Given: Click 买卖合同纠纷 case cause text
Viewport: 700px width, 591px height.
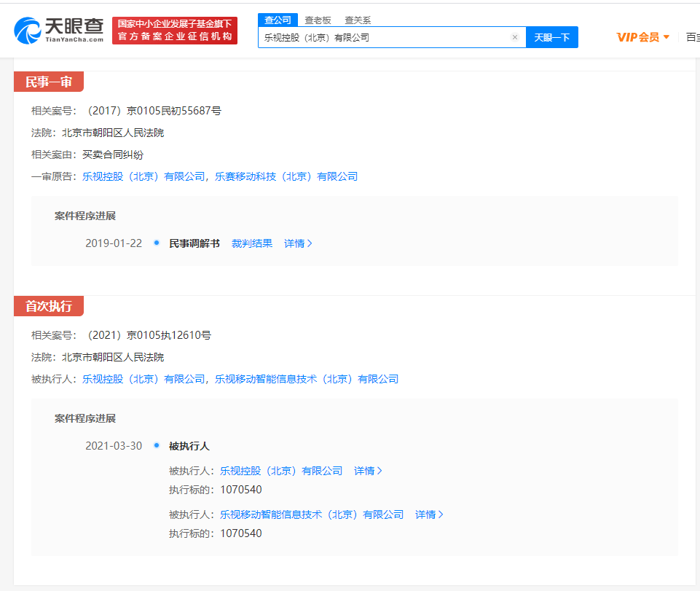Looking at the screenshot, I should (113, 154).
